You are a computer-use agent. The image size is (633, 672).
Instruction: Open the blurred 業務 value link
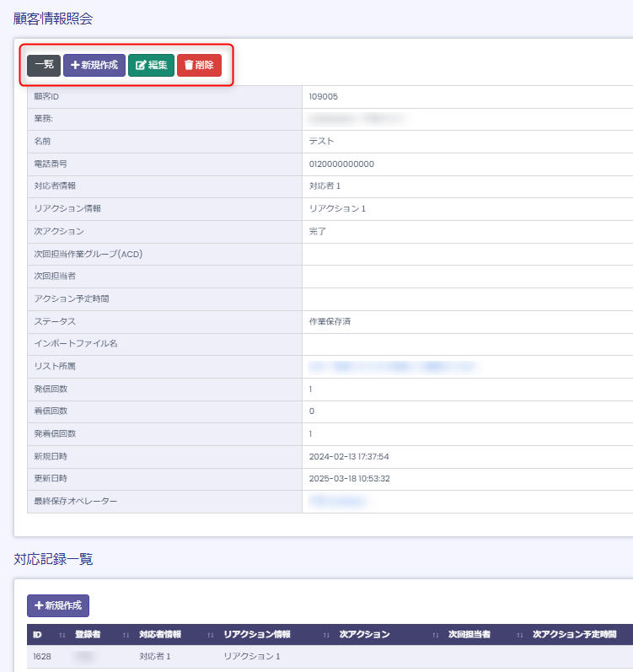click(357, 119)
